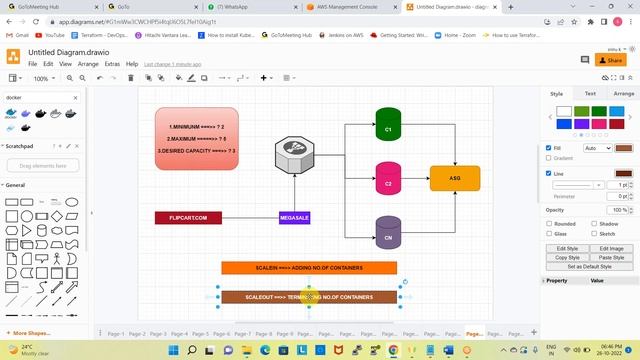Uncheck the Line checkbox
The width and height of the screenshot is (640, 360).
tap(549, 173)
